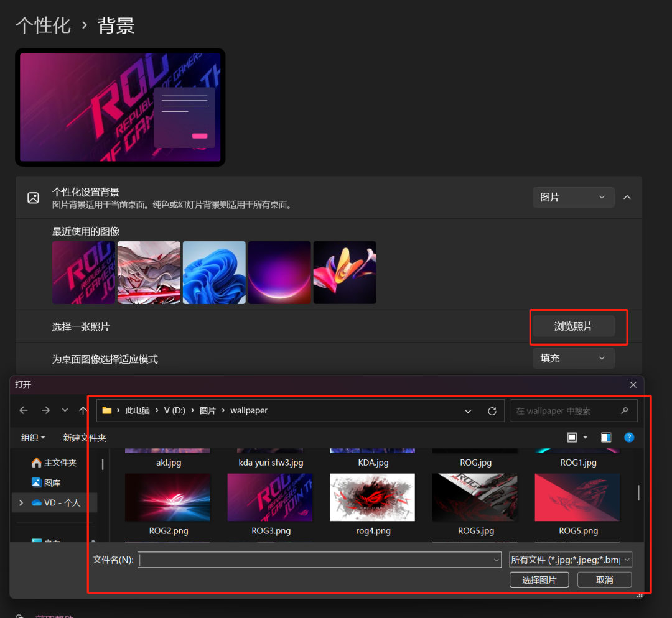Create a folder with 新建文件夹
Screen dimensions: 672x618
coord(85,438)
